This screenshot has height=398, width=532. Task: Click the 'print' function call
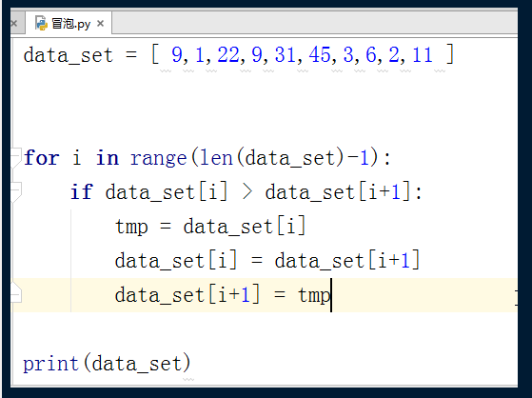click(x=50, y=364)
